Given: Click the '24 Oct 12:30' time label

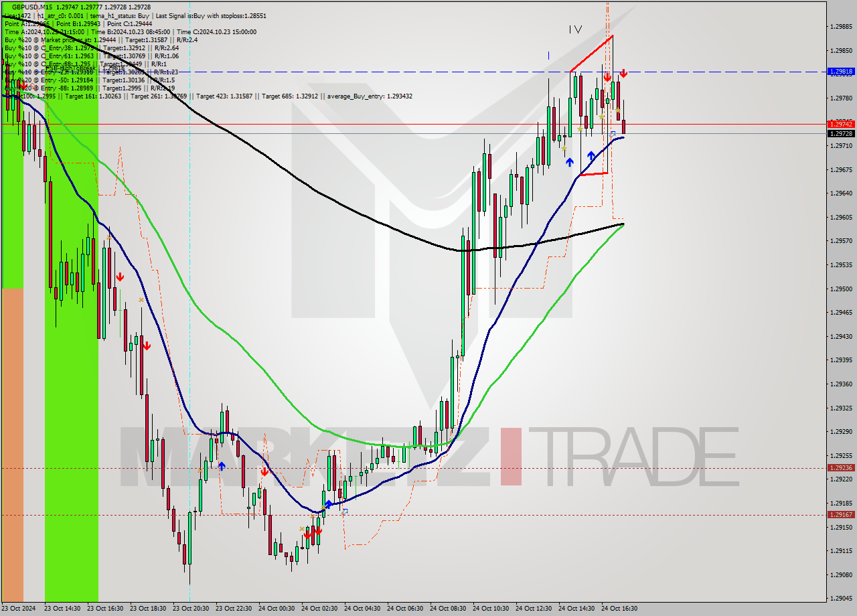Looking at the screenshot, I should [x=534, y=609].
